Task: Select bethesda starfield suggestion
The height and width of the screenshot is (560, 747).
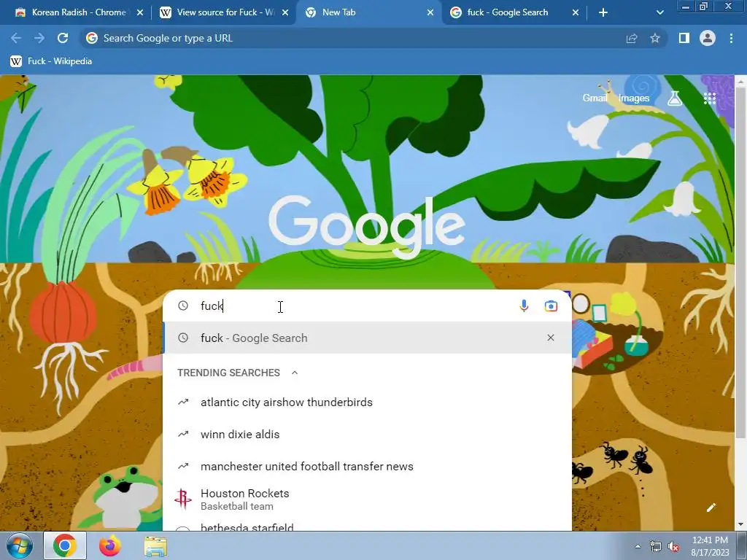Action: [x=367, y=525]
